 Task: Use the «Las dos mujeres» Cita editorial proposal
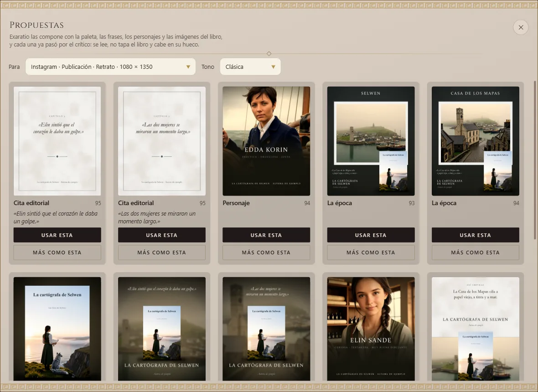click(x=161, y=235)
